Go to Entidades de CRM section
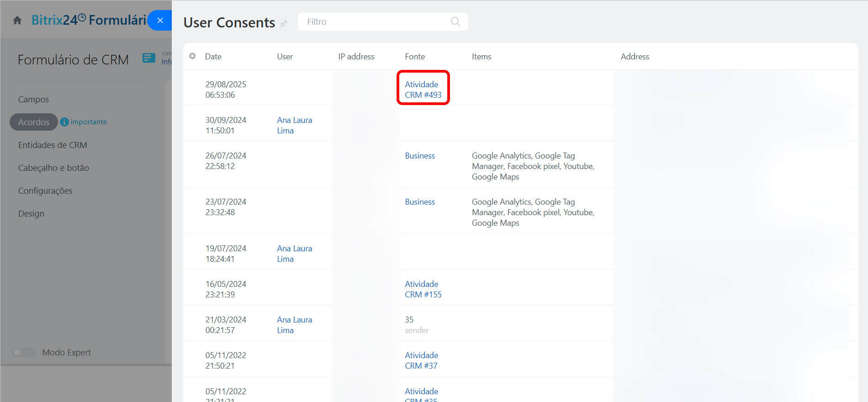This screenshot has width=868, height=402. tap(53, 145)
